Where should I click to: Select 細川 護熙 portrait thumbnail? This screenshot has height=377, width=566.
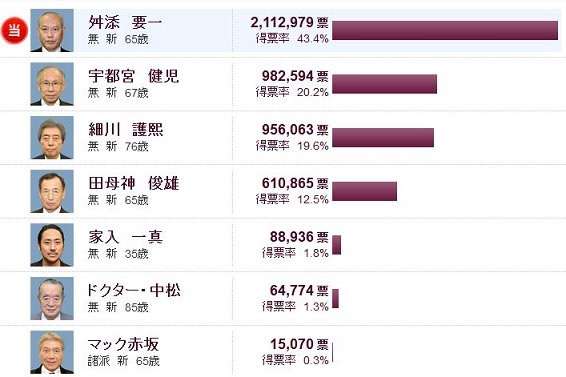point(52,138)
